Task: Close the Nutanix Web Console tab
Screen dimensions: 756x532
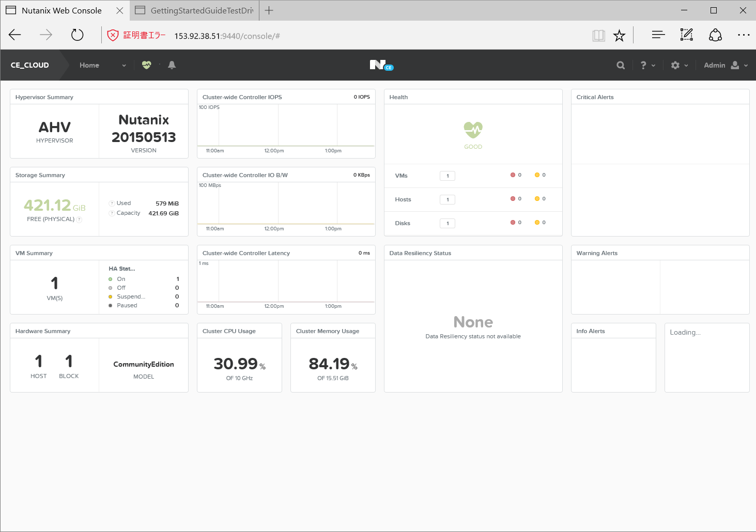Action: tap(119, 10)
